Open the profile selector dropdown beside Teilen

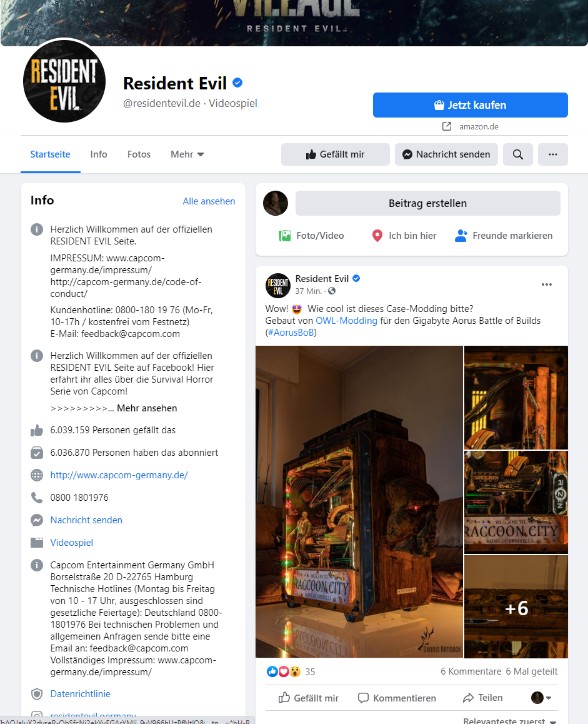pos(541,698)
